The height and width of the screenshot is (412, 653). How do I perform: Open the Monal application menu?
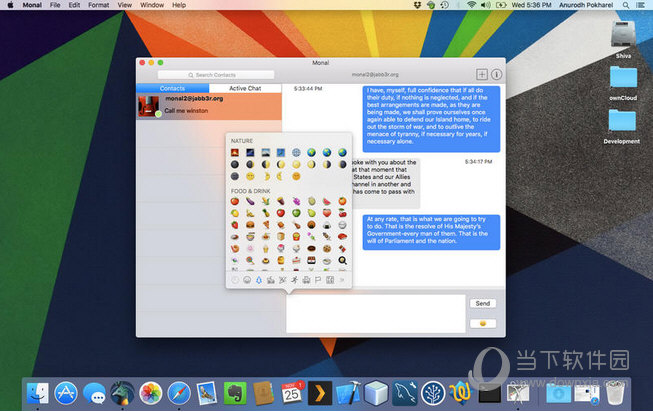tap(32, 5)
